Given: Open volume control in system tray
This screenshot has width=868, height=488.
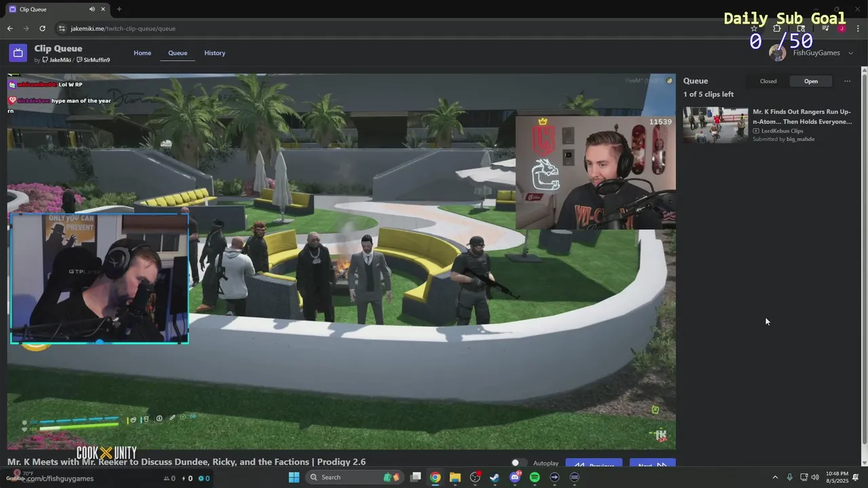Looking at the screenshot, I should pyautogui.click(x=815, y=477).
